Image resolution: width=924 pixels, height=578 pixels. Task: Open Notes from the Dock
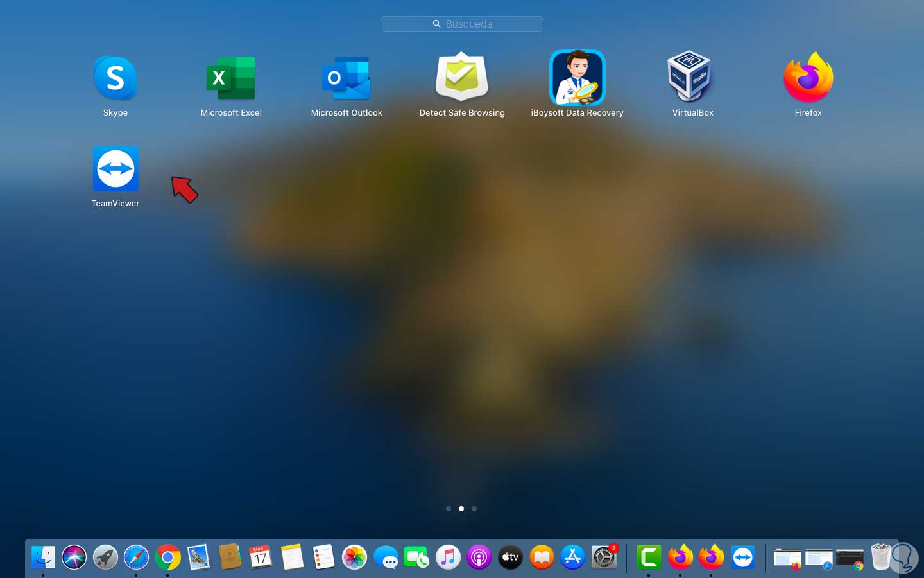[x=292, y=557]
